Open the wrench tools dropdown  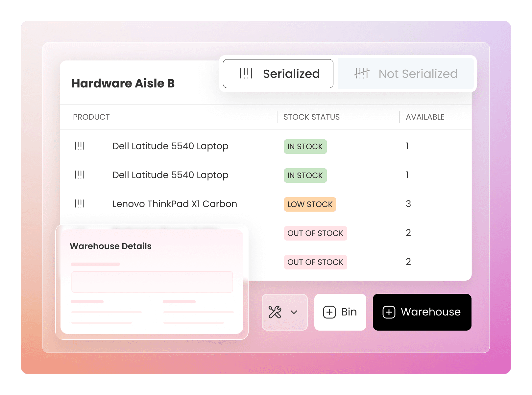284,312
